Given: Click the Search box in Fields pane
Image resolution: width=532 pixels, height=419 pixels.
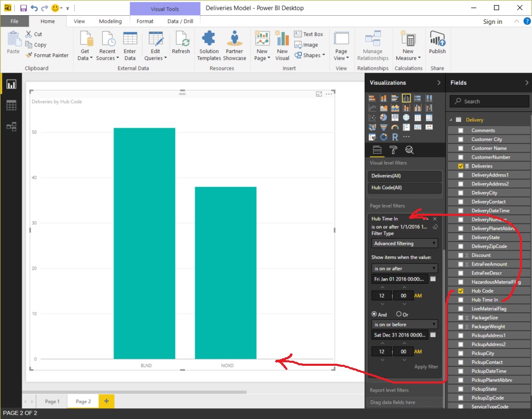Looking at the screenshot, I should click(x=489, y=101).
